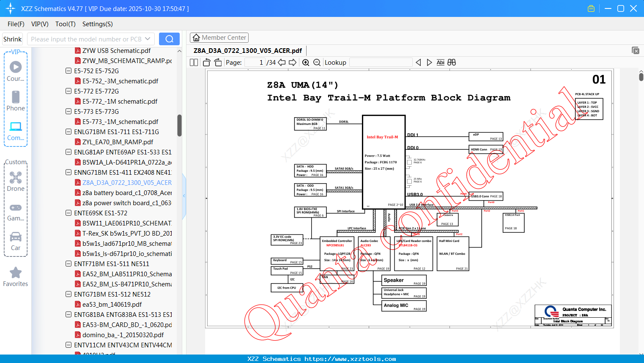
Task: Click the PDF icon beside ea53_bm_140619.pdf
Action: [78, 305]
